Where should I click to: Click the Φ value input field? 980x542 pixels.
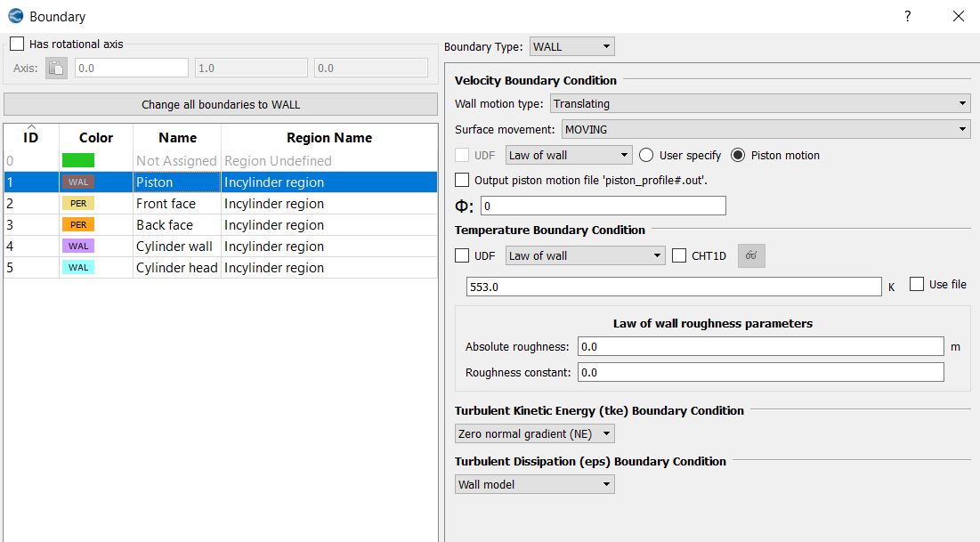point(603,206)
